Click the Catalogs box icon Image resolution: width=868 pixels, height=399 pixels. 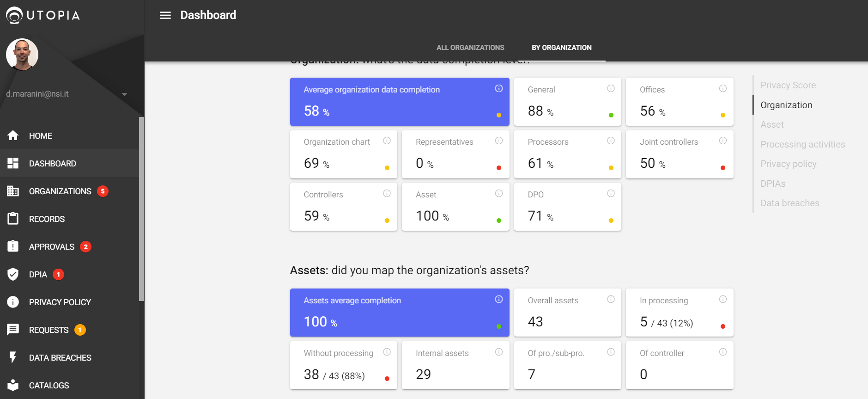click(x=13, y=385)
